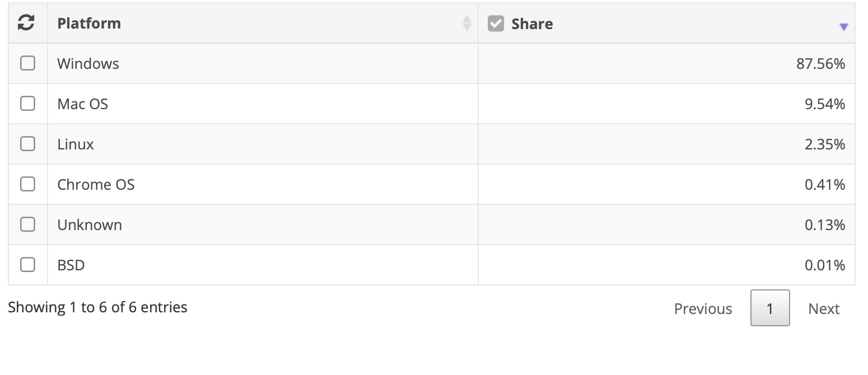This screenshot has height=375, width=868.
Task: Sort table by Share column header
Action: pyautogui.click(x=532, y=24)
